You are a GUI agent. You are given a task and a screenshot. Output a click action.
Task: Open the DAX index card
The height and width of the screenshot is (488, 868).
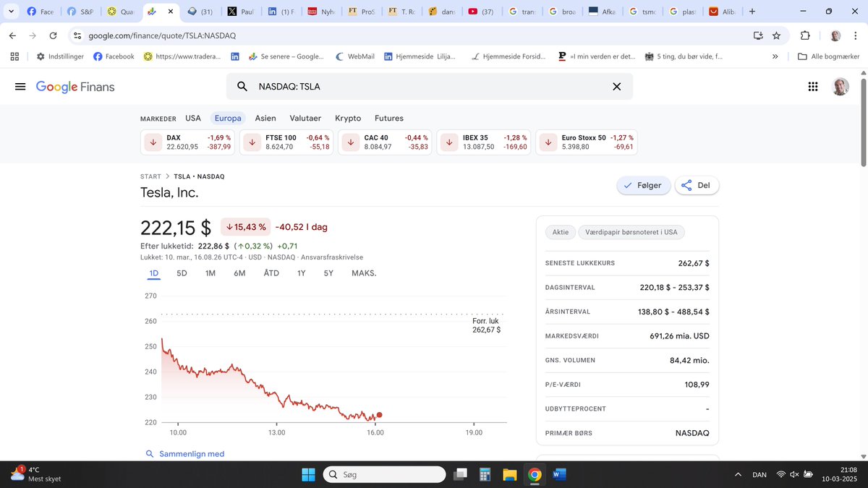(x=188, y=142)
